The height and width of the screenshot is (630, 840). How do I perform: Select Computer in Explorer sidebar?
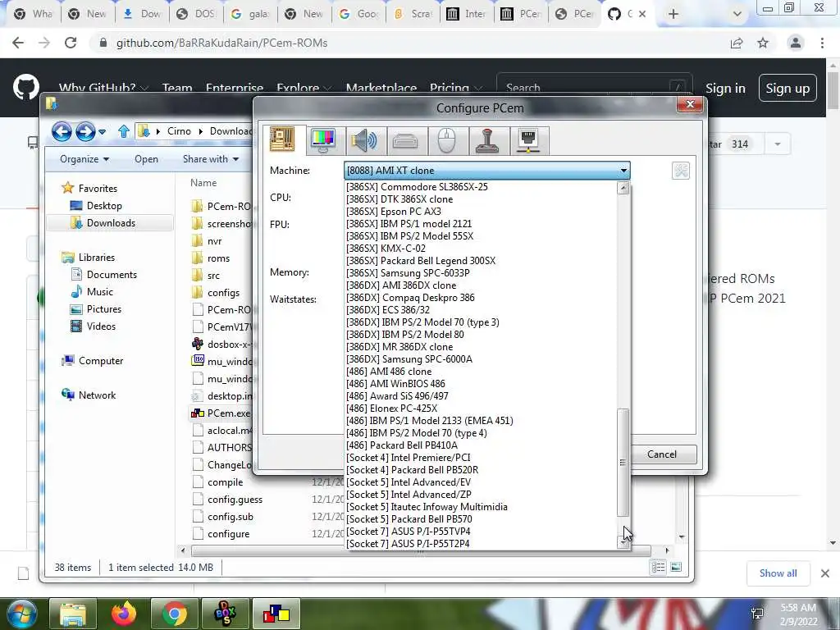coord(101,361)
